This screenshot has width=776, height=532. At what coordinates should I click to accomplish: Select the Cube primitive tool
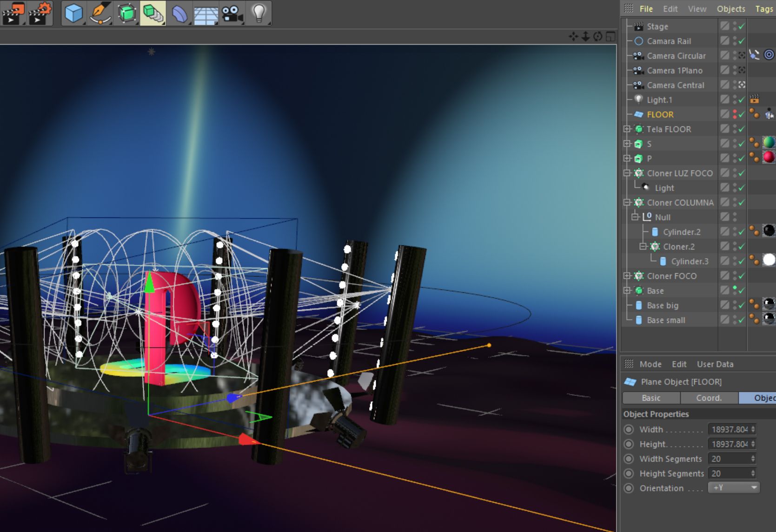click(x=74, y=13)
